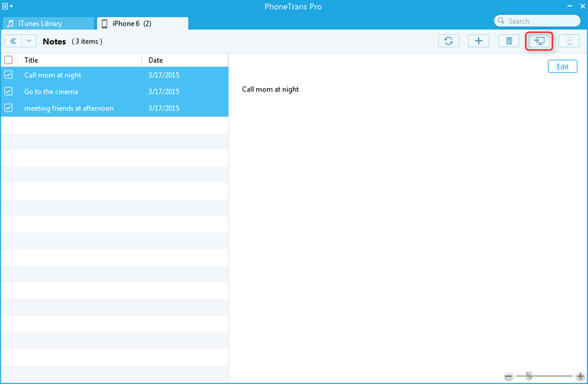Uncheck the 'Call mom at night' note

pos(9,75)
